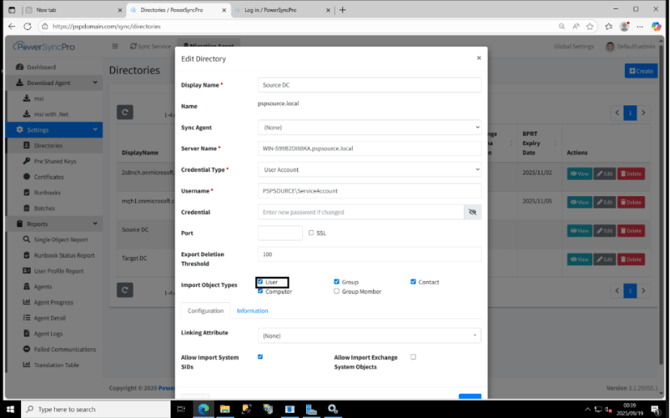This screenshot has width=670, height=418.
Task: Collapse the Settings sidebar section
Action: (x=54, y=130)
